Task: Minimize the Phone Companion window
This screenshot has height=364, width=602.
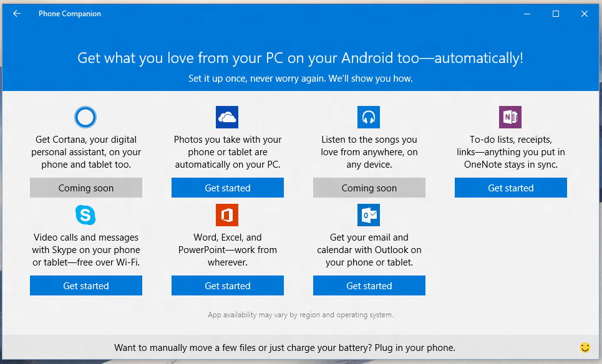Action: 527,14
